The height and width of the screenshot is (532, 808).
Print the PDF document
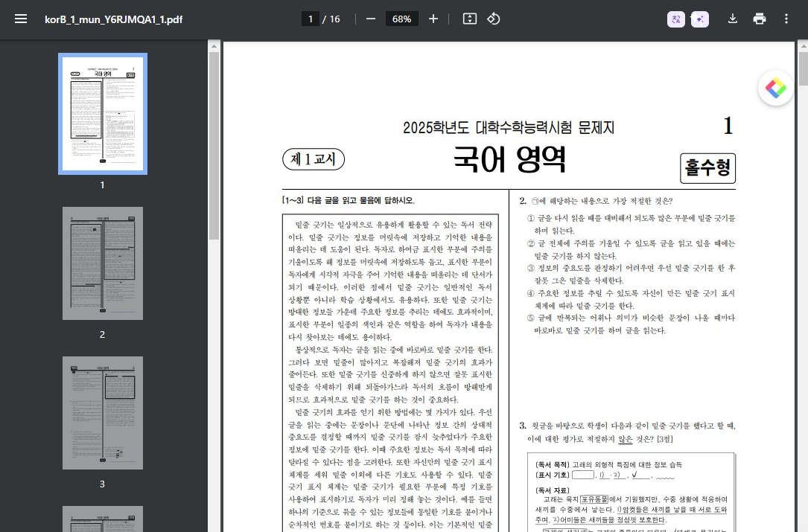coord(760,19)
